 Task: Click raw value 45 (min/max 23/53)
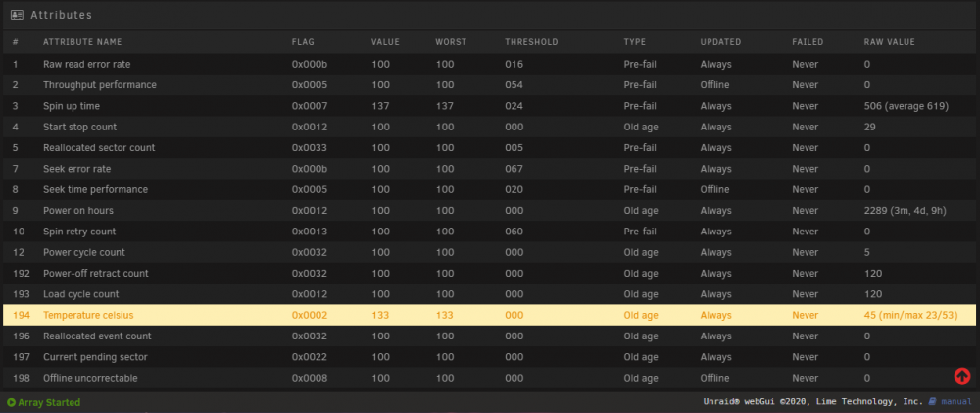tap(910, 315)
